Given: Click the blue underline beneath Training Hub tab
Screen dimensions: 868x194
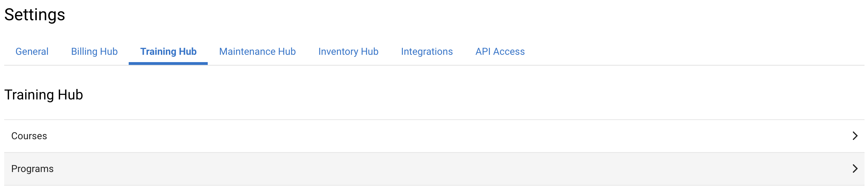Looking at the screenshot, I should coord(168,64).
